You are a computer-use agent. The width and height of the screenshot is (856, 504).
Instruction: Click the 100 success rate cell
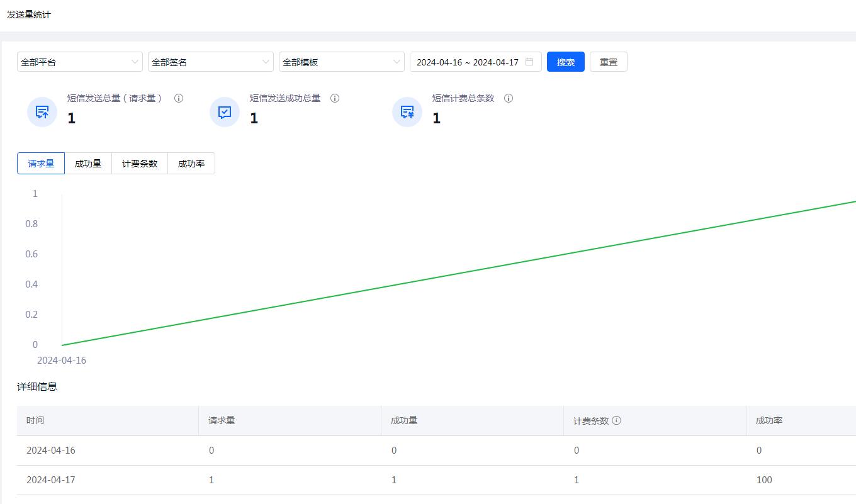tap(764, 480)
